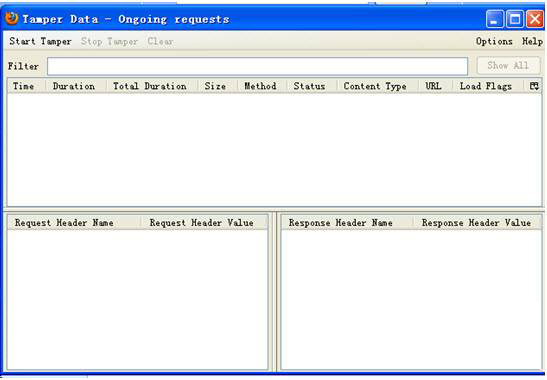Sort by Total Duration column header

tap(152, 86)
